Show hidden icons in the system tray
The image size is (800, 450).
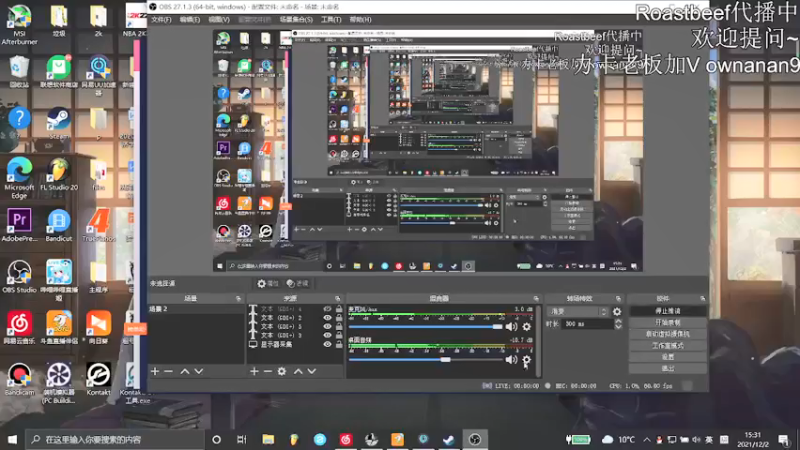point(646,439)
